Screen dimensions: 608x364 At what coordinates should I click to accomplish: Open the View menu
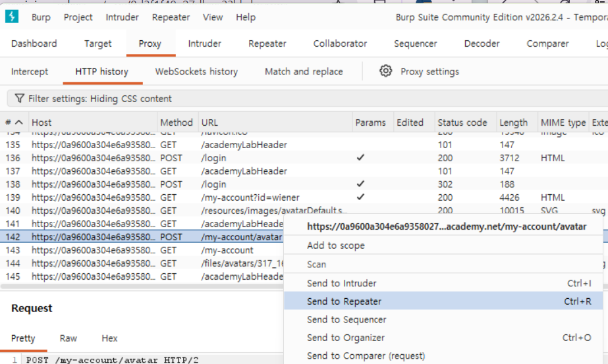click(x=213, y=18)
